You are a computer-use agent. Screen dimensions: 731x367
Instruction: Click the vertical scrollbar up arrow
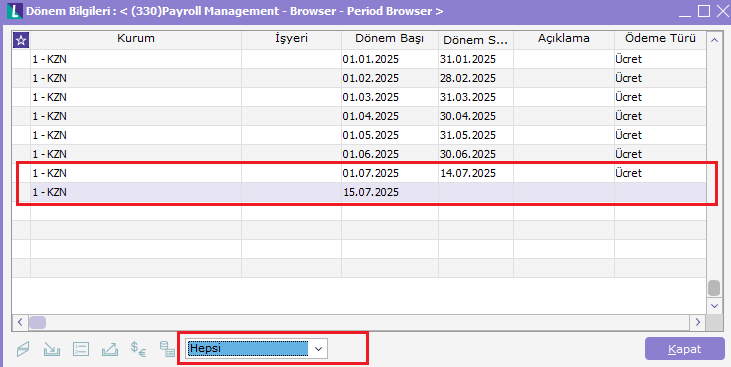pyautogui.click(x=714, y=40)
